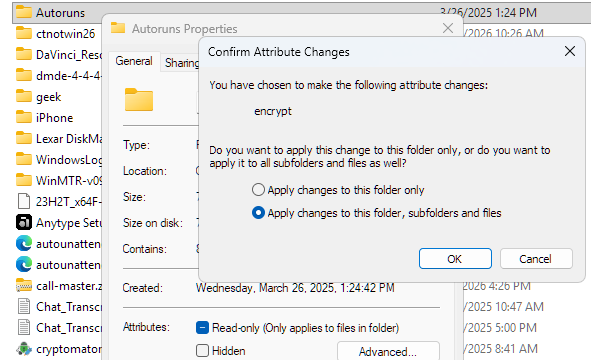591x360 pixels.
Task: Click the encrypt attribute change text
Action: tap(273, 111)
